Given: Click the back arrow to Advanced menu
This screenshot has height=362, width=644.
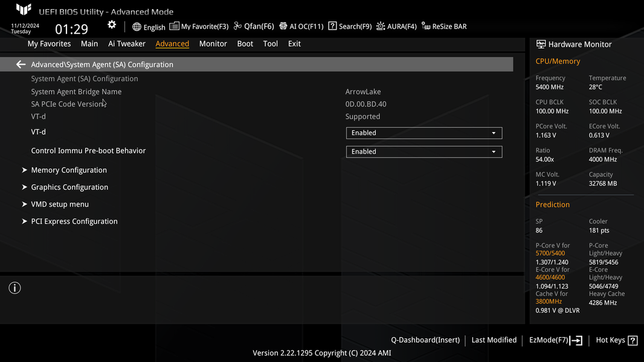Looking at the screenshot, I should [21, 65].
